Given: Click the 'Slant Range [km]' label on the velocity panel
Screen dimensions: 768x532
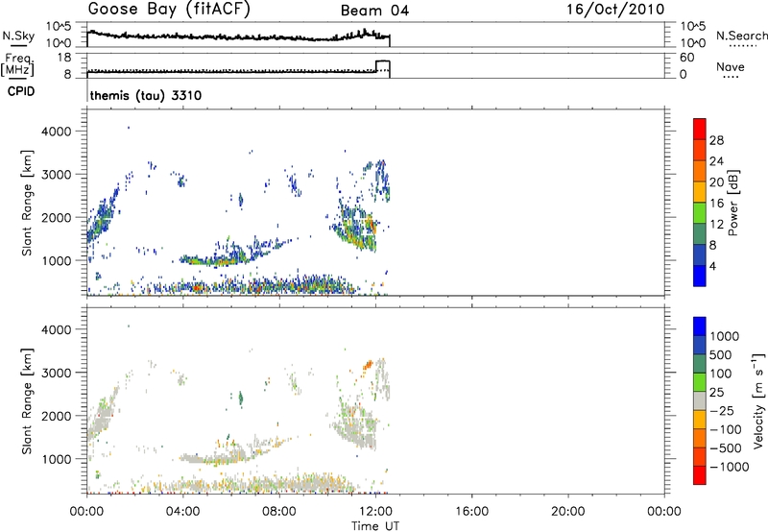Looking at the screenshot, I should (x=27, y=401).
